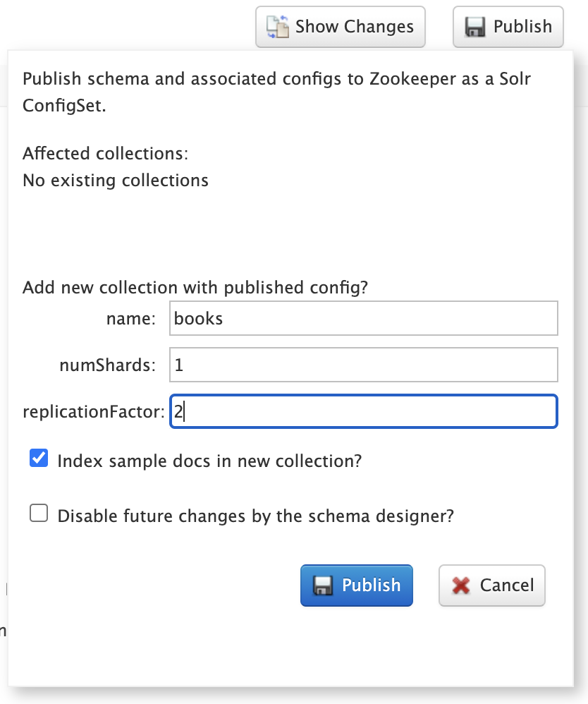Click the replicationFactor input field
Image resolution: width=588 pixels, height=704 pixels.
(364, 411)
